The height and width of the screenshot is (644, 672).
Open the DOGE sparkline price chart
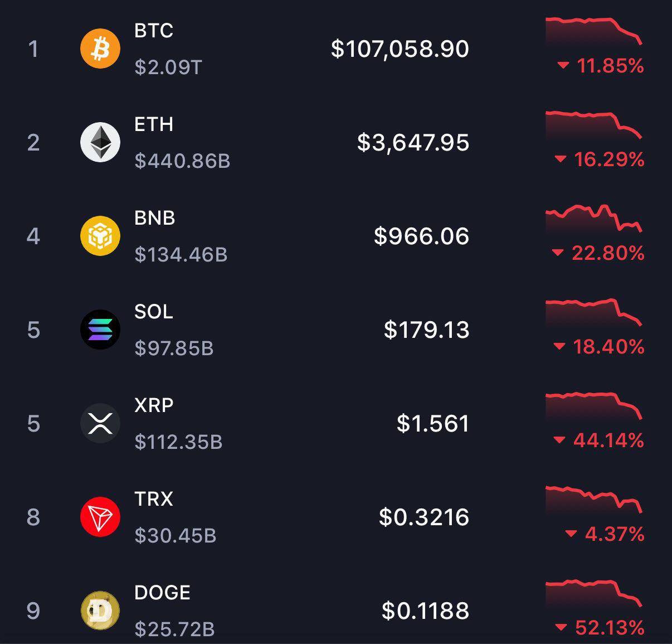593,593
